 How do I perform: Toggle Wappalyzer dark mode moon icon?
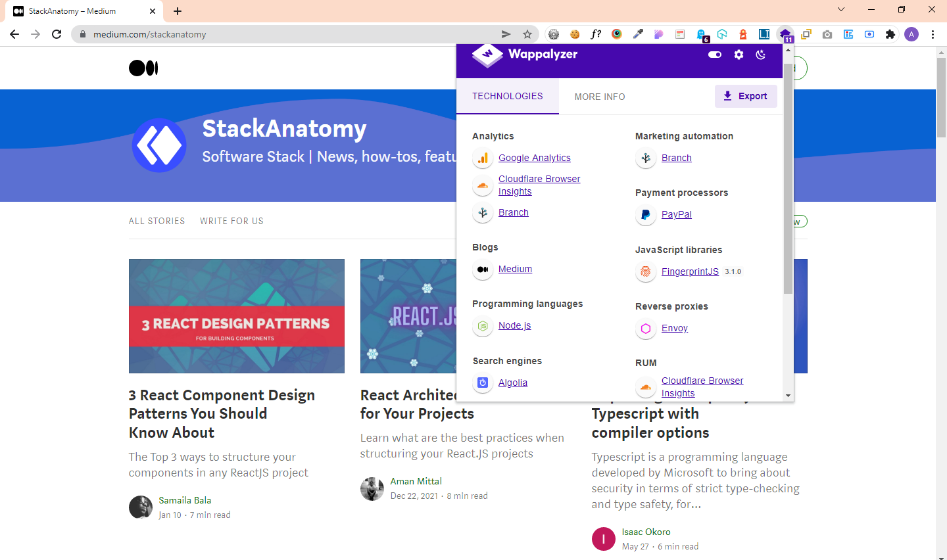click(761, 55)
